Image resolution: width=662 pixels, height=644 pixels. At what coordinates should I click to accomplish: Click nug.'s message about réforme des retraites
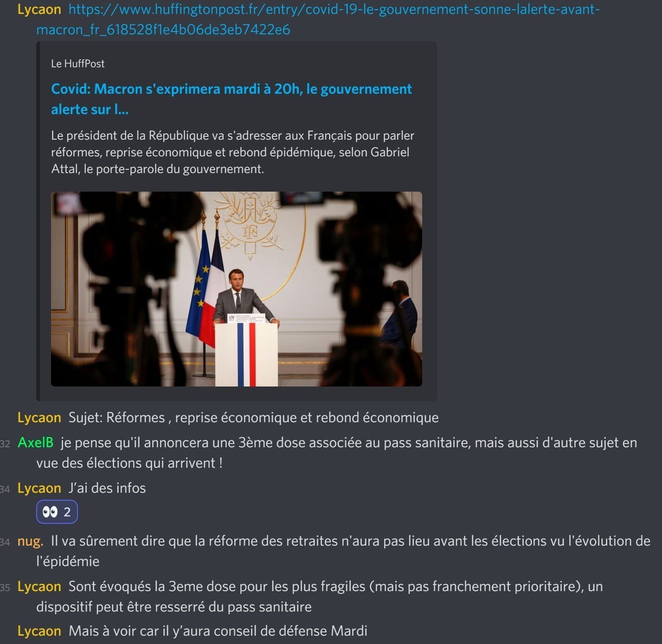coord(343,551)
